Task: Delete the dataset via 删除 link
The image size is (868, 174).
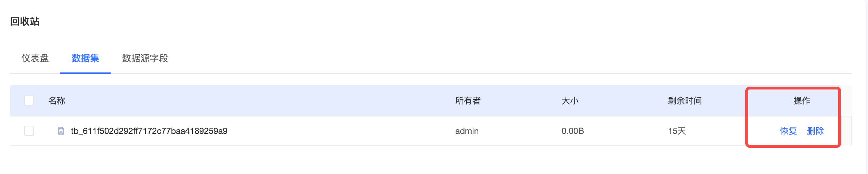Action: coord(816,131)
